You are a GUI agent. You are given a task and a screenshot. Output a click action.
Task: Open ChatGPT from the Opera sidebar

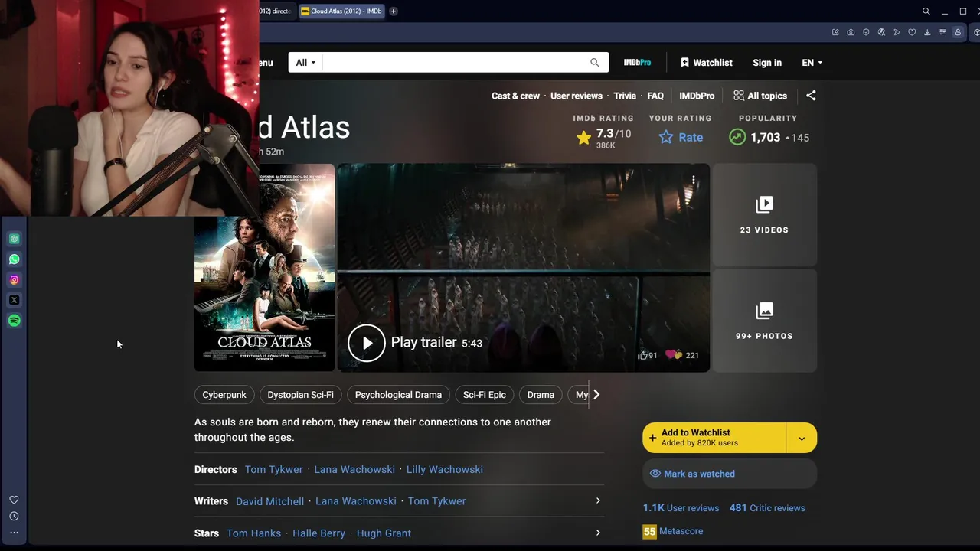(x=14, y=239)
